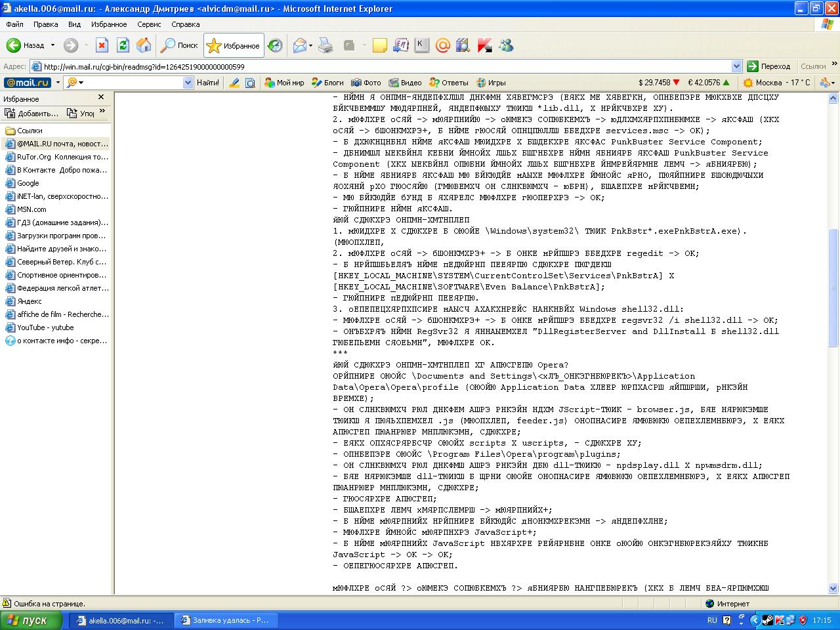Open Steam from the system tray
Screen dimensions: 840x630
pos(767,620)
